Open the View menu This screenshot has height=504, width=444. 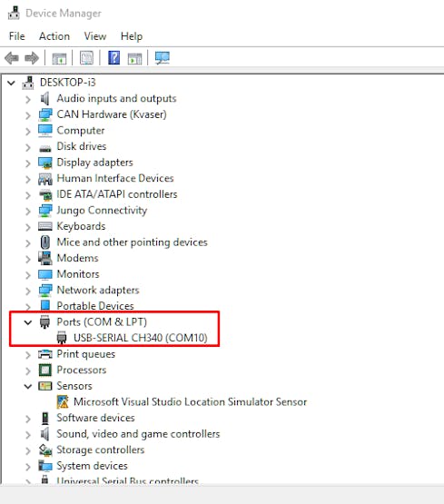[95, 36]
